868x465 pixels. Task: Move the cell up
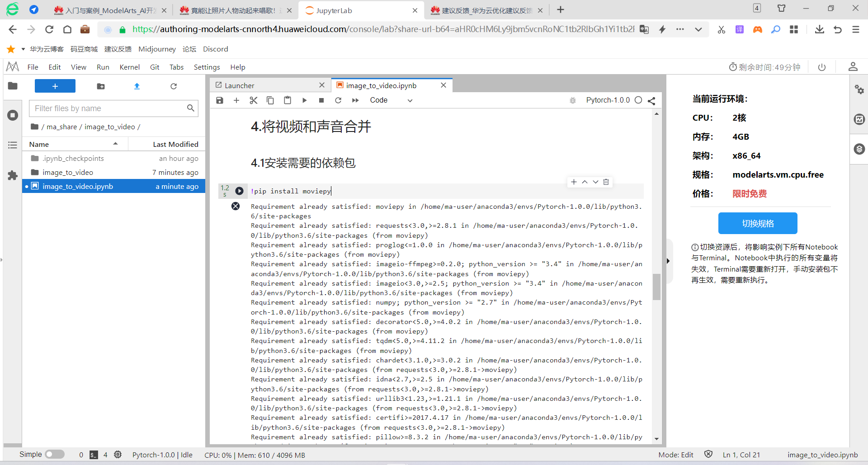pyautogui.click(x=585, y=182)
